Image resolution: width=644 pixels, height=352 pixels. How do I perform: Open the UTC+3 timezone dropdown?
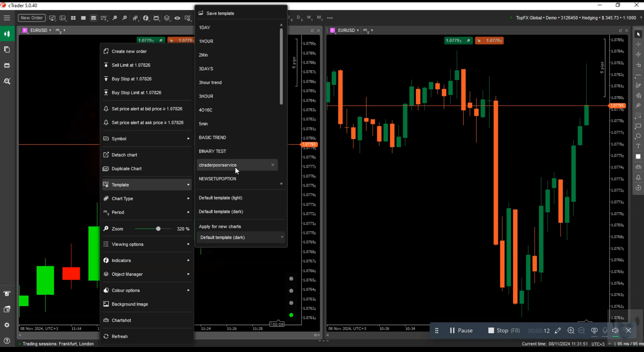pos(601,344)
